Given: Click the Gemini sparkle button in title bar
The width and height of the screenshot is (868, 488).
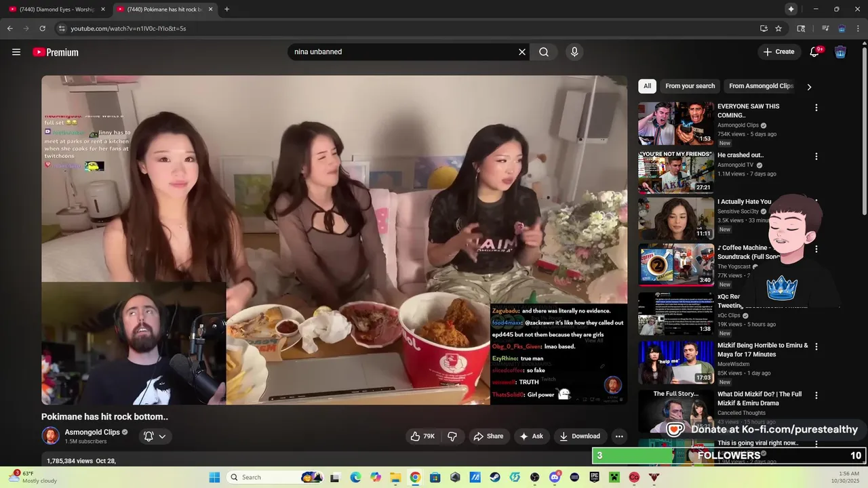Looking at the screenshot, I should point(791,9).
